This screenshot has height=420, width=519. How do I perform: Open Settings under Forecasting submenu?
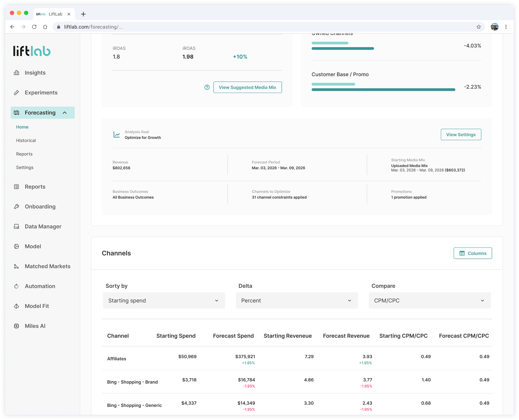coord(25,167)
